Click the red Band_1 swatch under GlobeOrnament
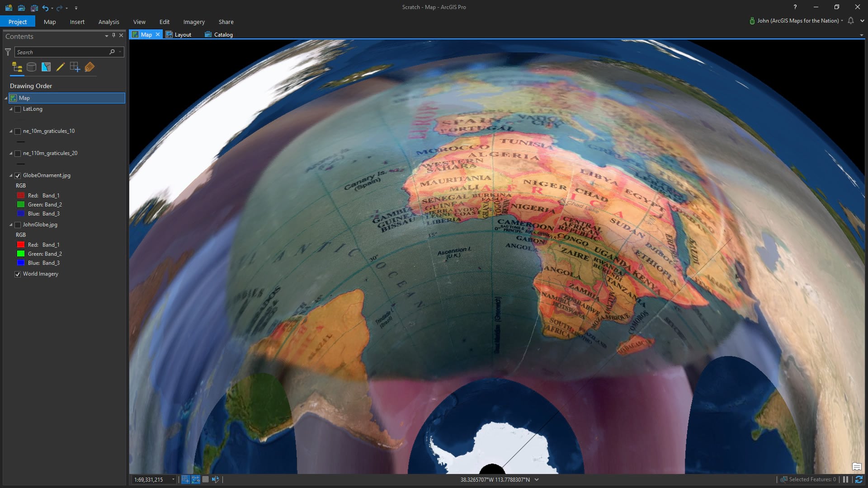This screenshot has height=488, width=868. point(21,195)
